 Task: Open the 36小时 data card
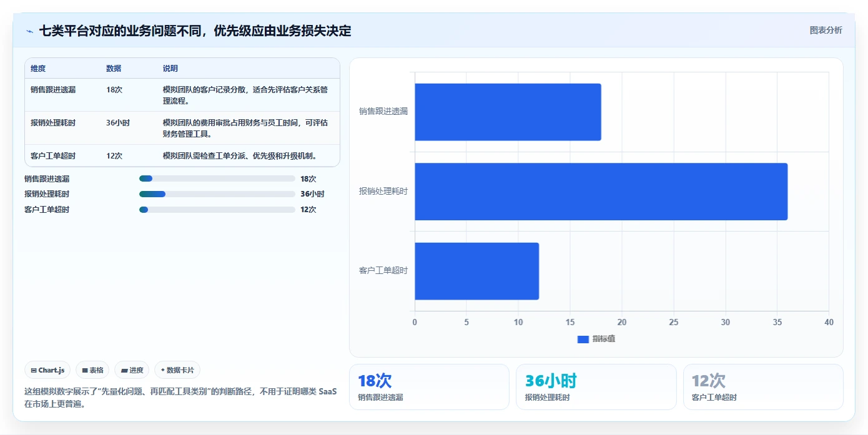[x=596, y=387]
